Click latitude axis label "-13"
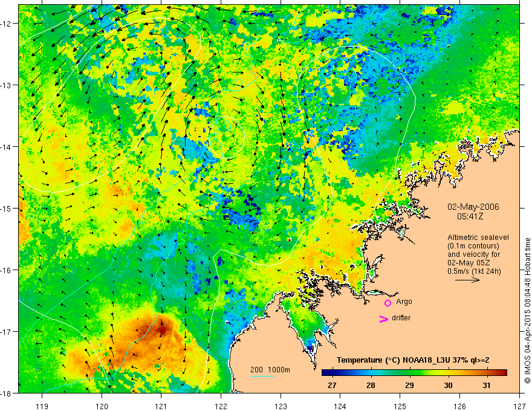The width and height of the screenshot is (532, 411). 6,85
